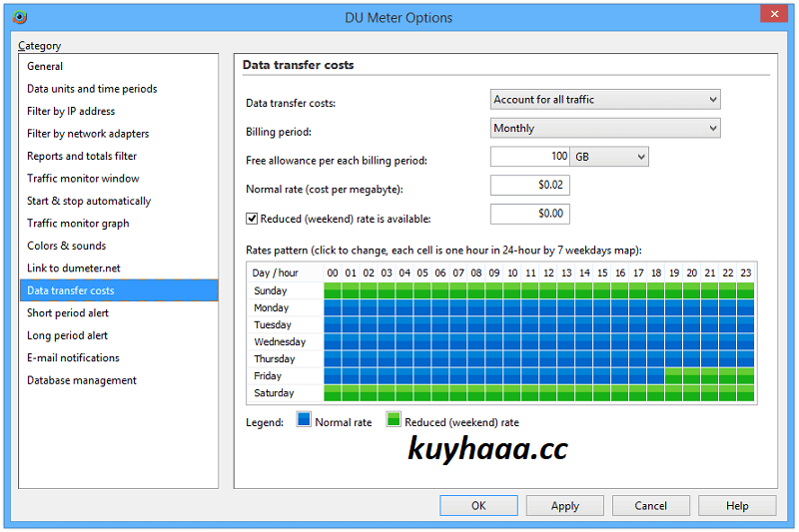Click the hour 23 column header
Image resolution: width=799 pixels, height=532 pixels.
[745, 272]
